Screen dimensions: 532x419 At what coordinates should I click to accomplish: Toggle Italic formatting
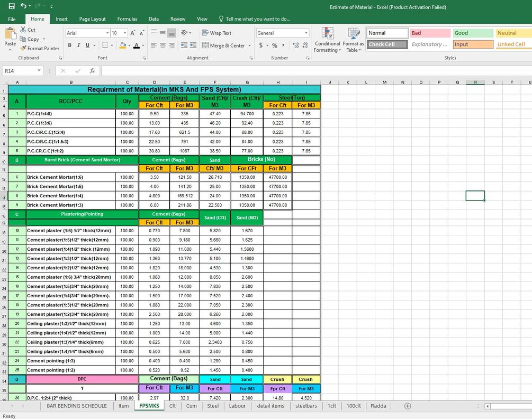tap(78, 45)
